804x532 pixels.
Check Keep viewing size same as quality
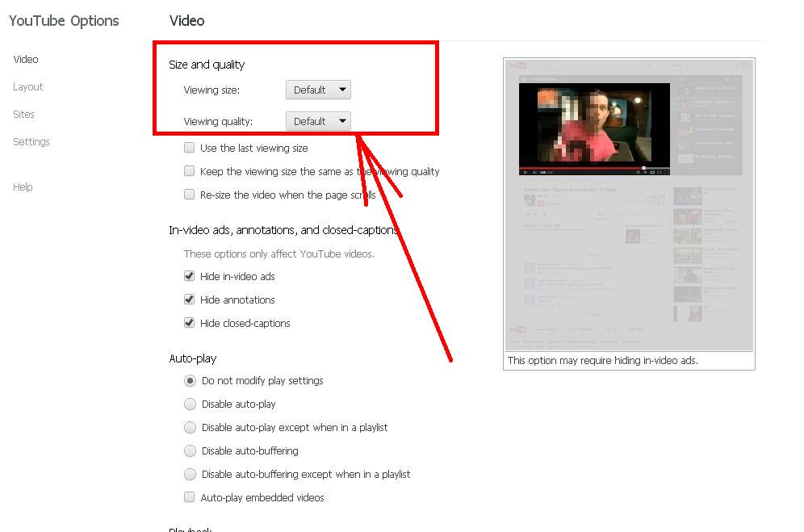[x=189, y=171]
